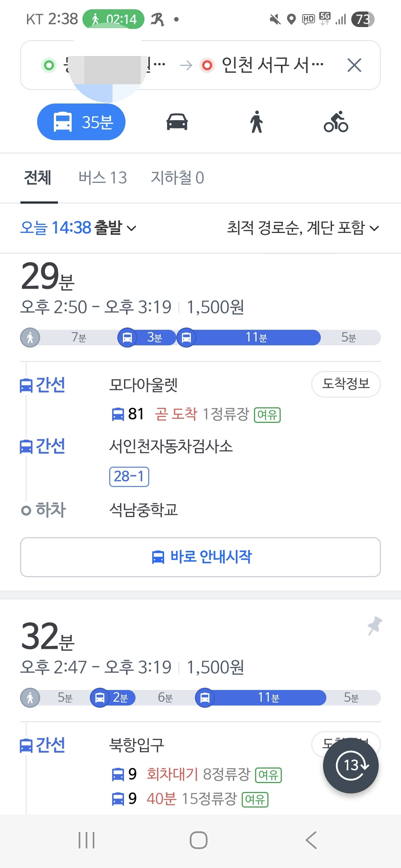
Task: Tap 도착정보 for 모다아울렛 stop
Action: [346, 384]
